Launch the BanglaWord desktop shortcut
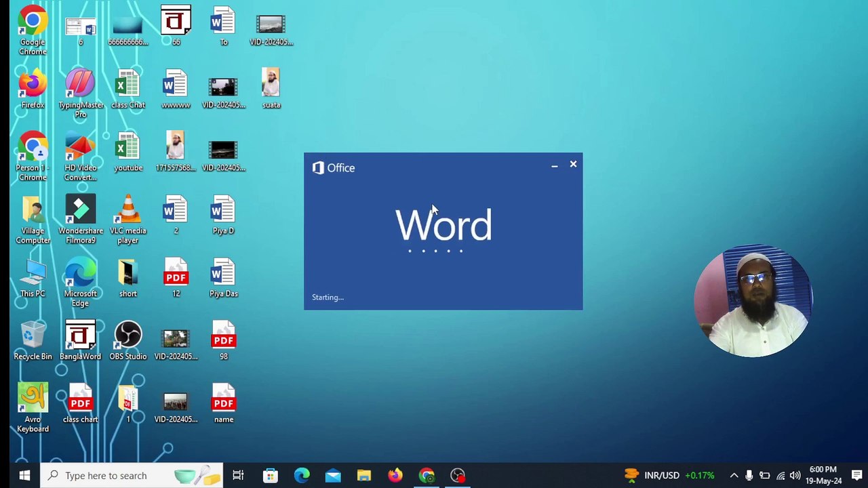Viewport: 868px width, 488px height. pyautogui.click(x=80, y=341)
